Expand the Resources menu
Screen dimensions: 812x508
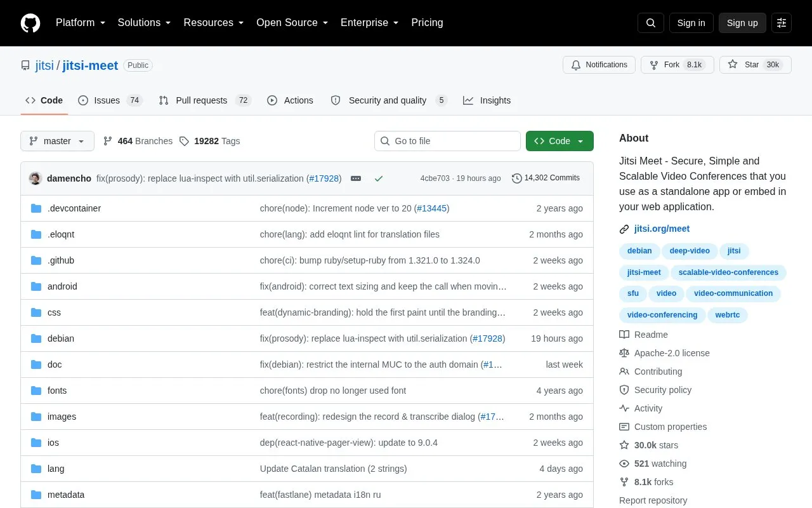[x=214, y=23]
